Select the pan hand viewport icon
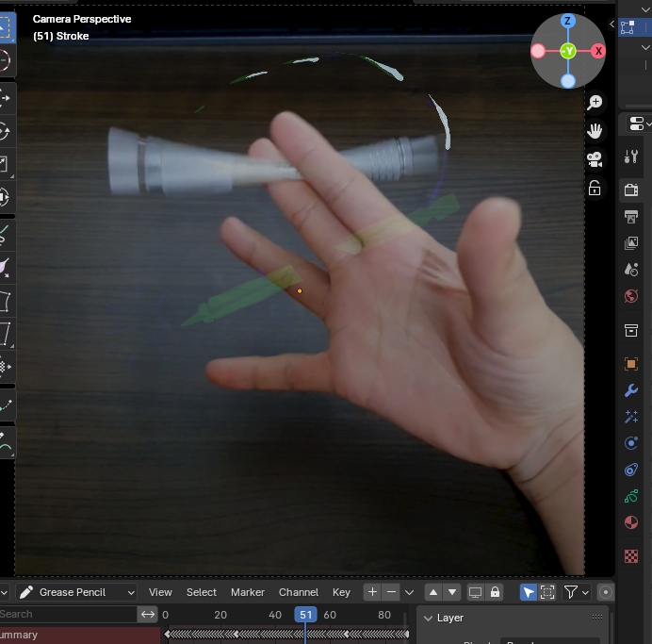Viewport: 652px width, 644px height. 595,131
